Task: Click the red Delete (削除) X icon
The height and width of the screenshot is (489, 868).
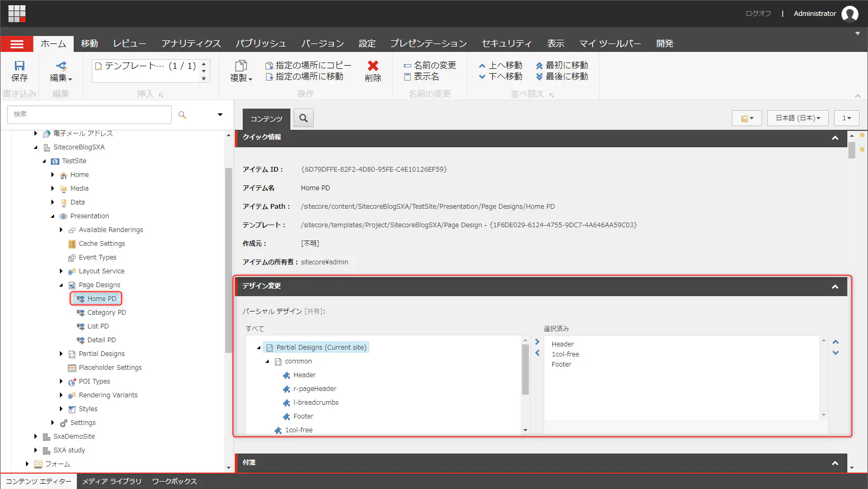Action: (x=373, y=66)
